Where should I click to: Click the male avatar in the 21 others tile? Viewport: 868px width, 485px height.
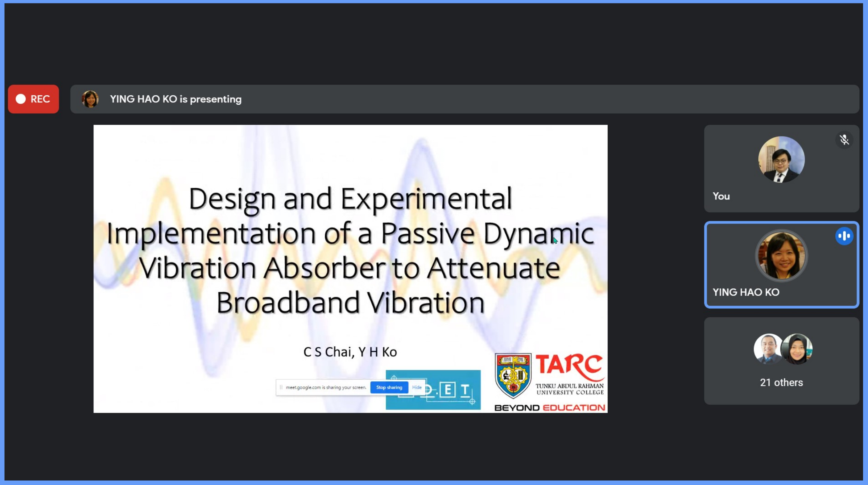pos(767,349)
